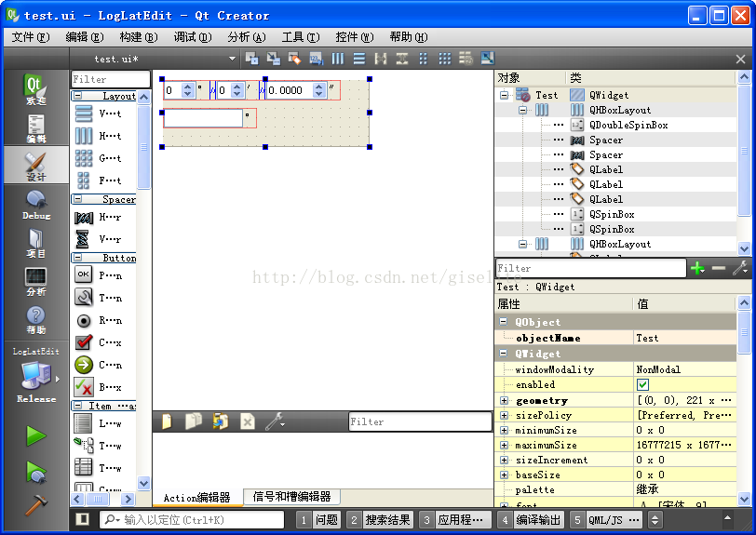Click Adjust Size toolbar icon
Image resolution: width=756 pixels, height=535 pixels.
(488, 59)
